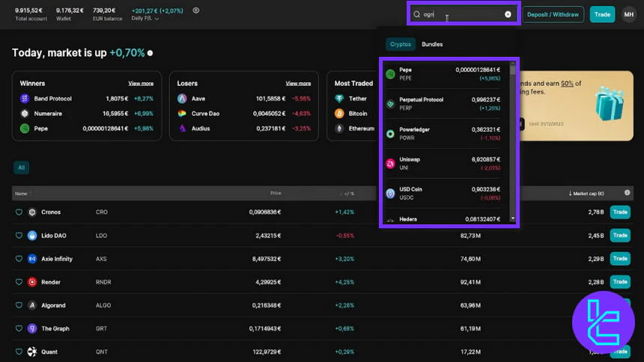Favorite Algorand with heart toggle
Screen dimensions: 644x362
(x=19, y=305)
